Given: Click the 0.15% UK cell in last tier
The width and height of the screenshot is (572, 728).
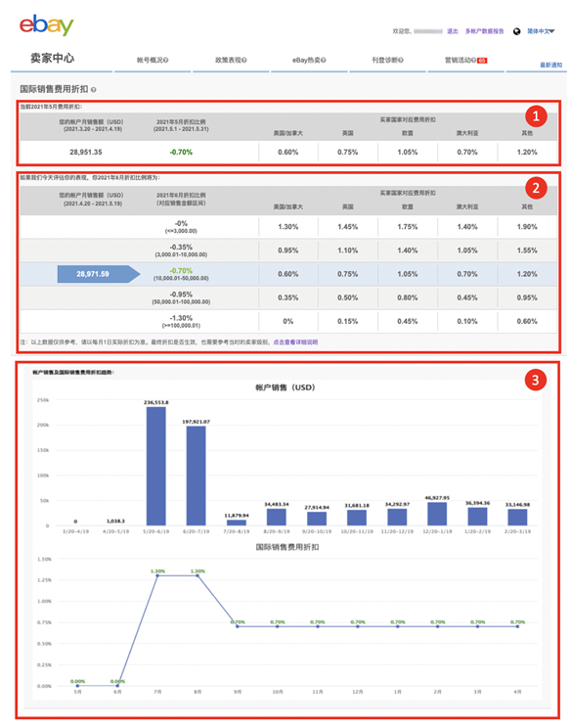Looking at the screenshot, I should (347, 321).
